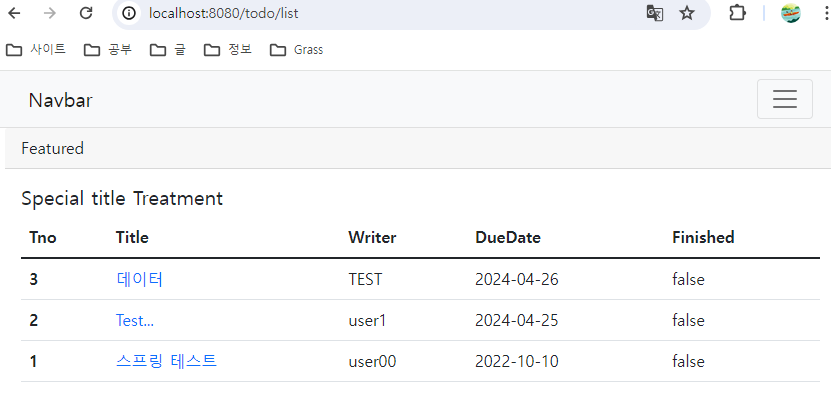Click the browser forward arrow
Screen dimensions: 831x409
pos(50,13)
